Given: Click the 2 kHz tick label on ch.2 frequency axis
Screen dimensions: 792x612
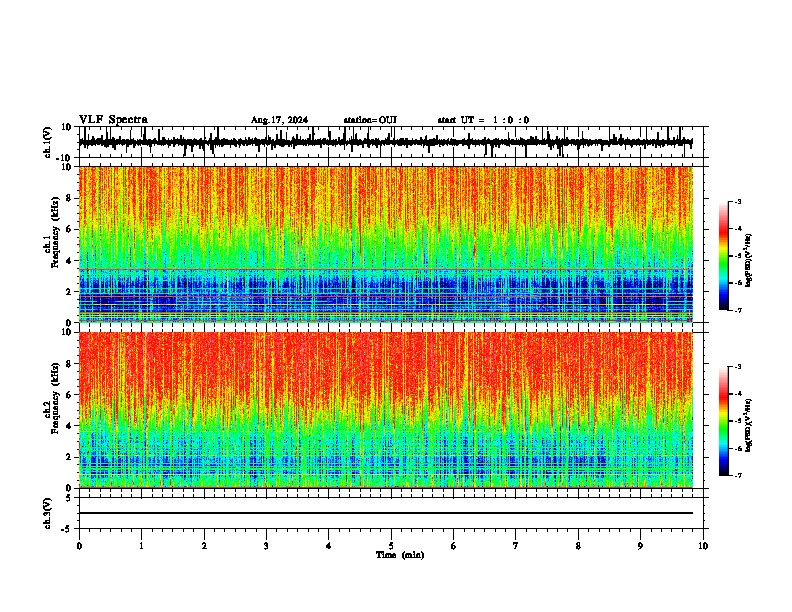Looking at the screenshot, I should [69, 457].
